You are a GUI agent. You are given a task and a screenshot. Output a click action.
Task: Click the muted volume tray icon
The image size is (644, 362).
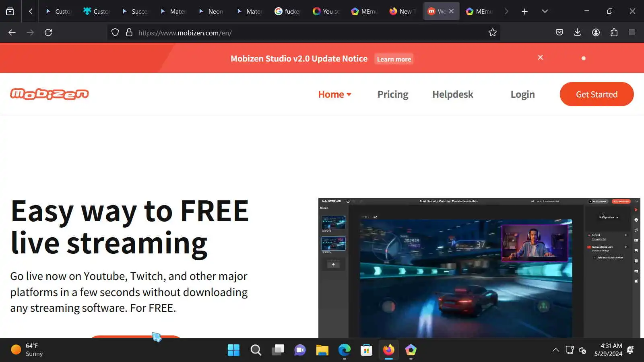pos(582,350)
